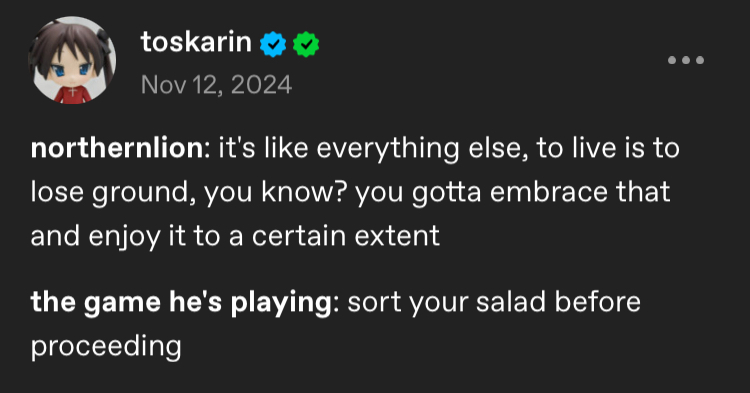Click the phrase 'sort your salad before'
This screenshot has height=393, width=750.
tap(494, 302)
